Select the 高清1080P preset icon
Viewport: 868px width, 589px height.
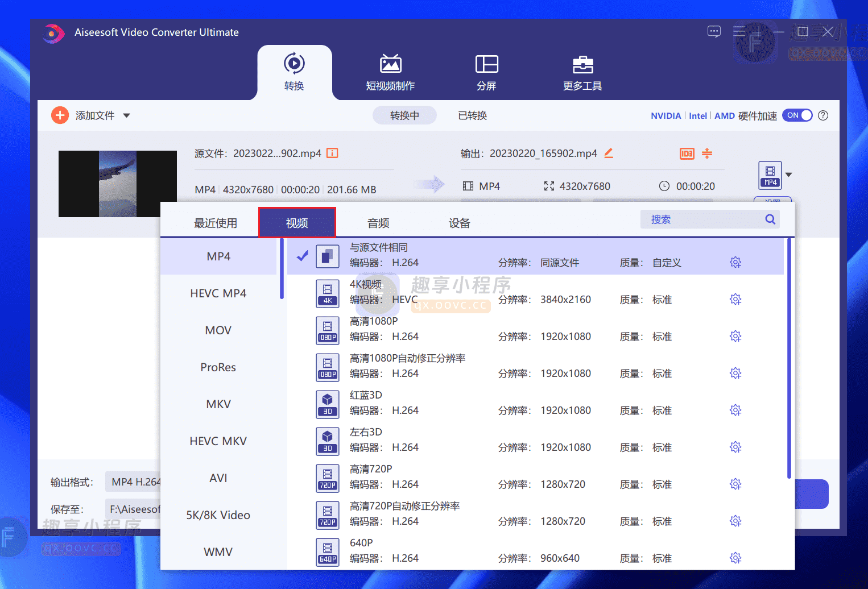click(328, 330)
